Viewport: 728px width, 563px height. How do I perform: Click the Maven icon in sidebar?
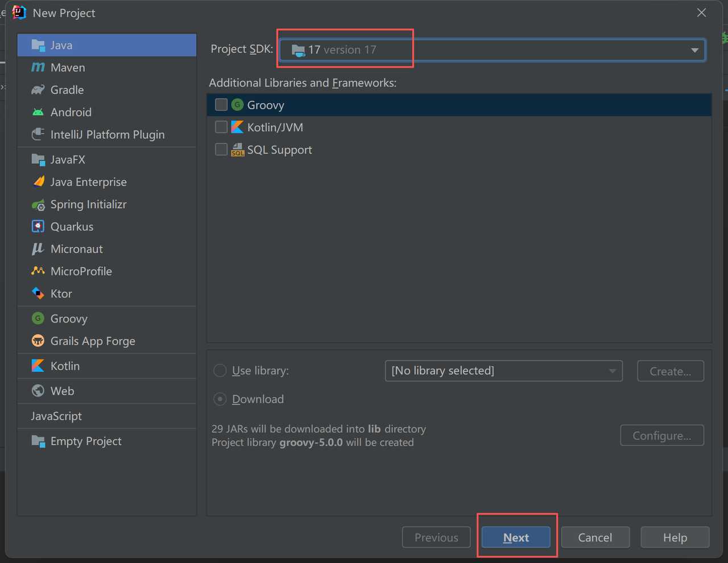point(38,68)
